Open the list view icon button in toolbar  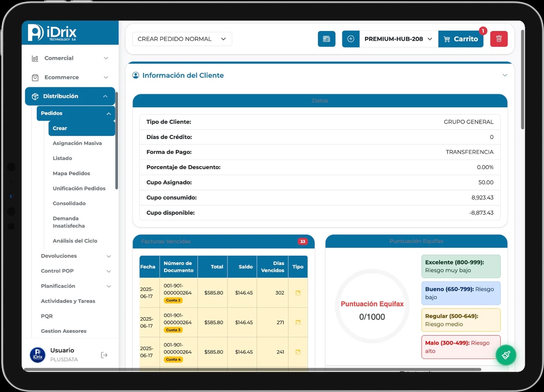[327, 39]
